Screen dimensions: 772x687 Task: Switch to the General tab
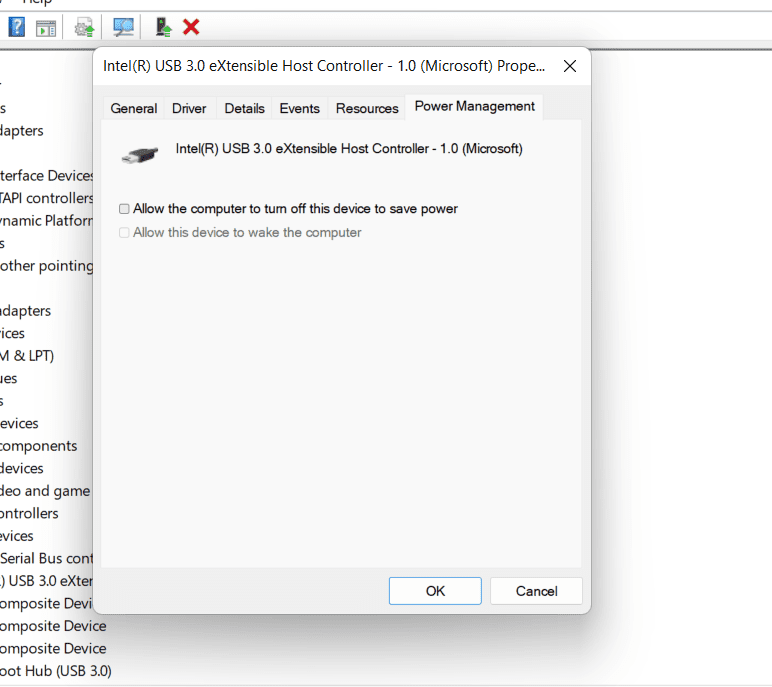[x=133, y=108]
